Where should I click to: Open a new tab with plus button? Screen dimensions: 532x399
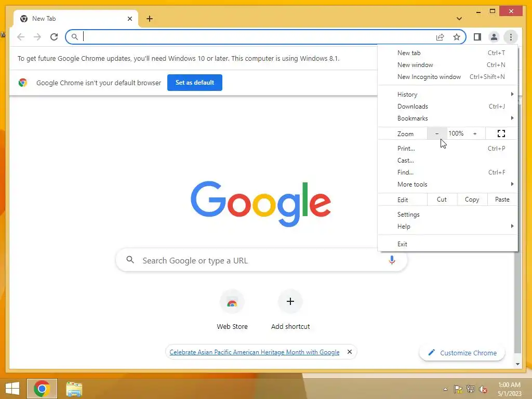tap(150, 19)
